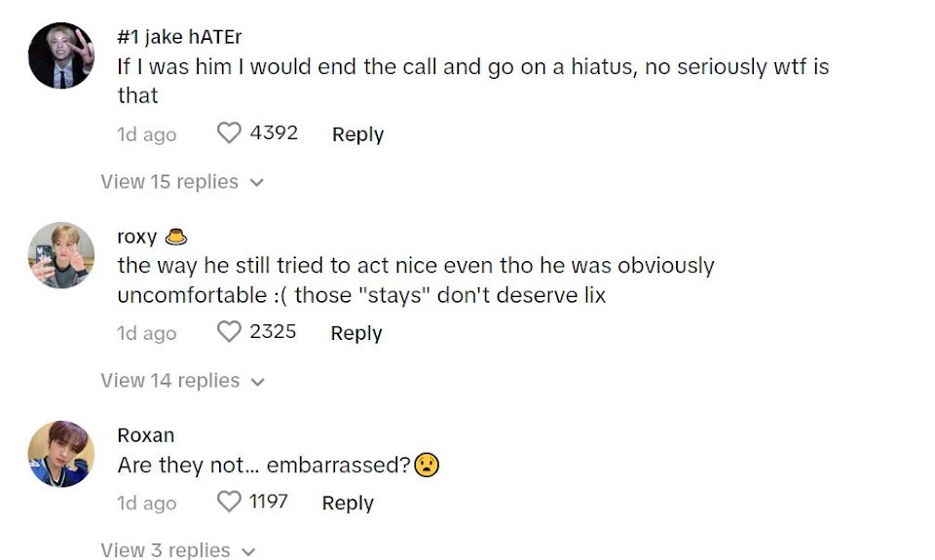Open roxy's profile avatar
Viewport: 935px width, 560px height.
(61, 256)
